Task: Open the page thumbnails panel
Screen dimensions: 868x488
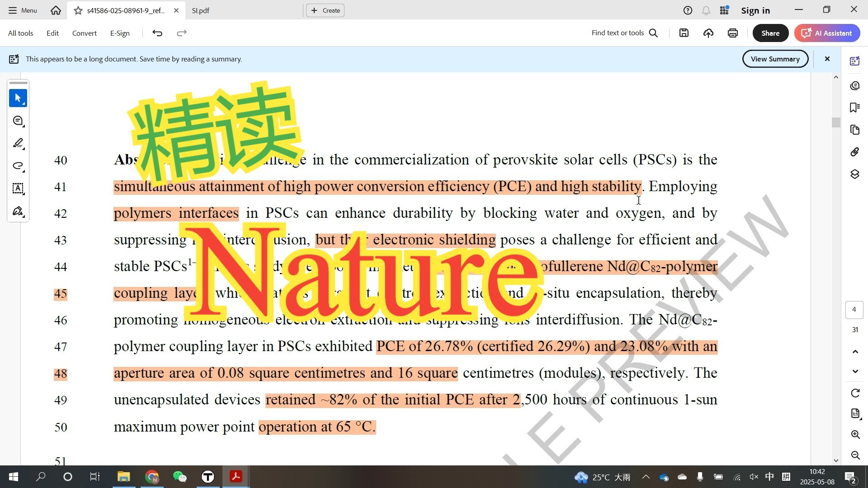Action: (x=854, y=130)
